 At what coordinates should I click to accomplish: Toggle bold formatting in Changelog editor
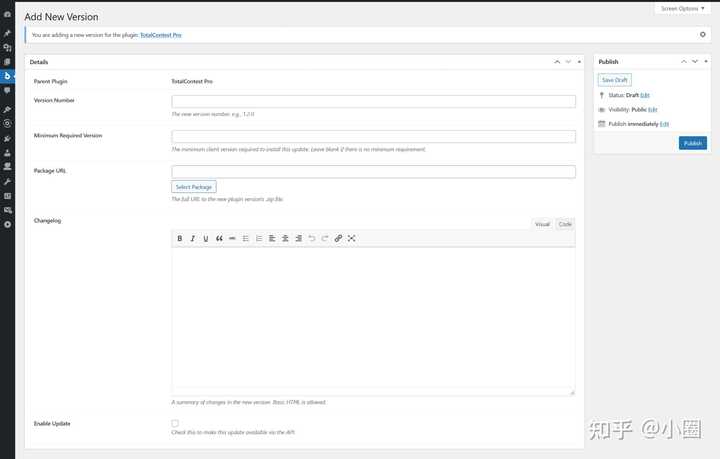tap(180, 238)
